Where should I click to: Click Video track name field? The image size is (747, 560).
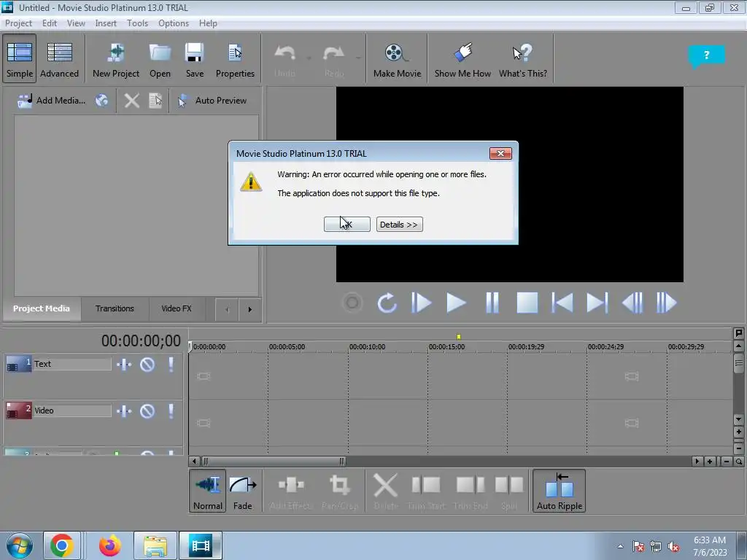point(72,411)
